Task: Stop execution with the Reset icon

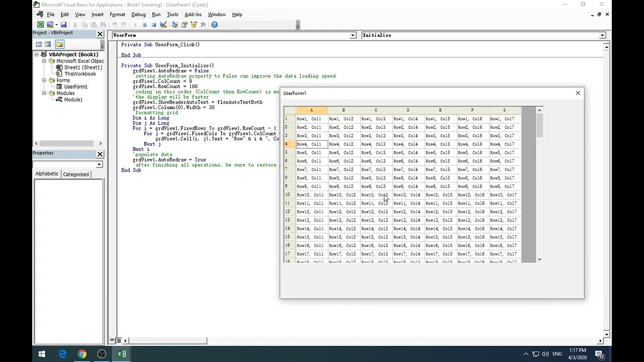Action: [x=154, y=25]
